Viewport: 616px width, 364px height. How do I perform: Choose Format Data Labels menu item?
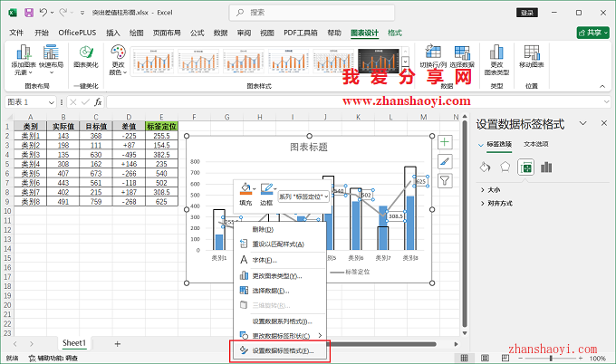[281, 350]
